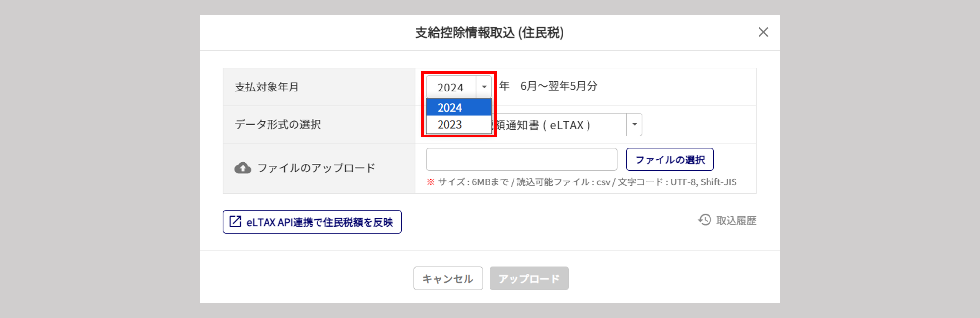The width and height of the screenshot is (980, 318).
Task: Click the ファイルの選択 button
Action: tap(670, 159)
